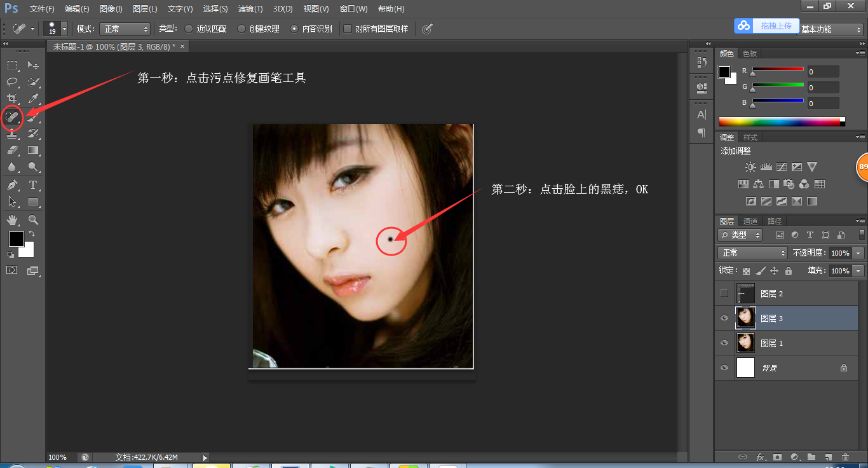This screenshot has height=468, width=868.
Task: Click the 图层 1 thumbnail
Action: click(x=745, y=343)
